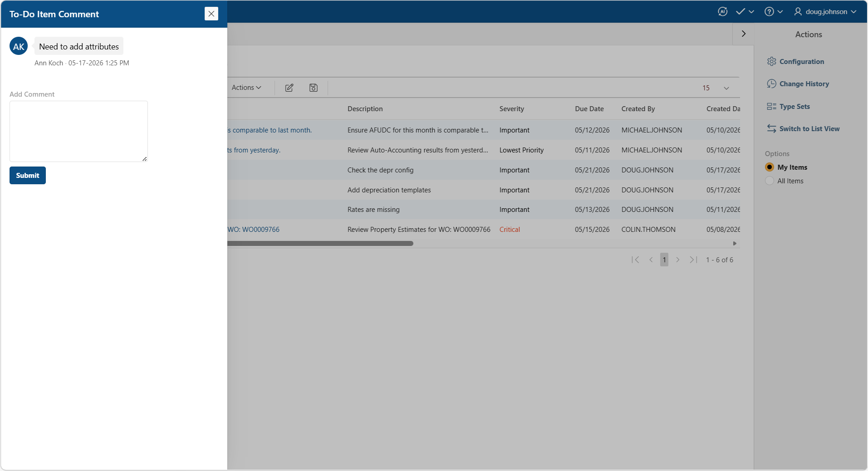Viewport: 868px width, 471px height.
Task: Sort by the Created By column header
Action: 638,109
